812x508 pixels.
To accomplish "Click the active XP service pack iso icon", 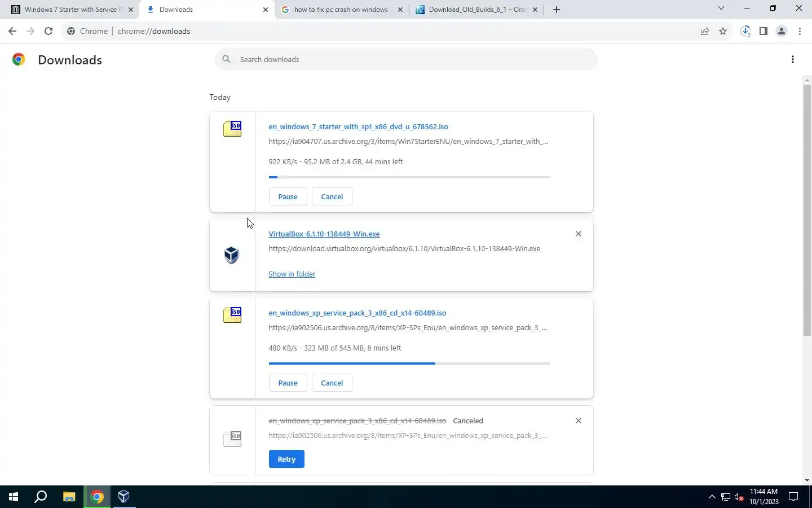I will point(232,315).
